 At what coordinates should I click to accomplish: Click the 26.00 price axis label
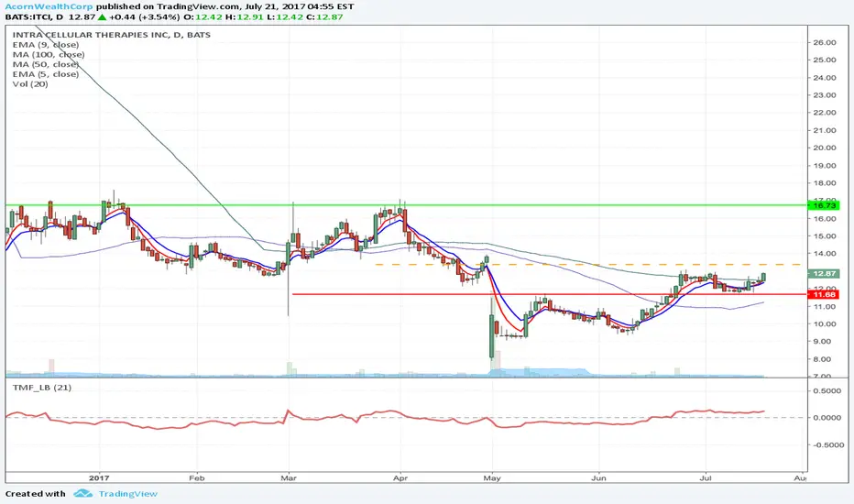[x=825, y=42]
